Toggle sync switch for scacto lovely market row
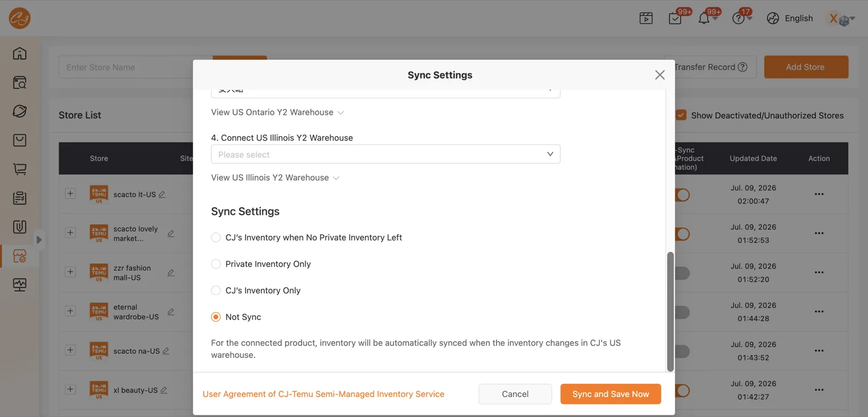868x417 pixels. coord(682,234)
